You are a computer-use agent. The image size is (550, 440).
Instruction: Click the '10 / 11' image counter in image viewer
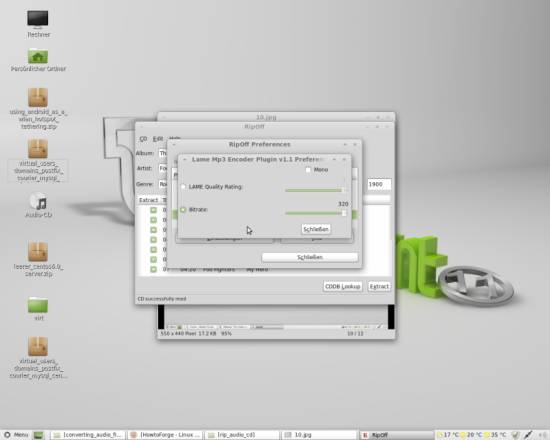pos(355,333)
